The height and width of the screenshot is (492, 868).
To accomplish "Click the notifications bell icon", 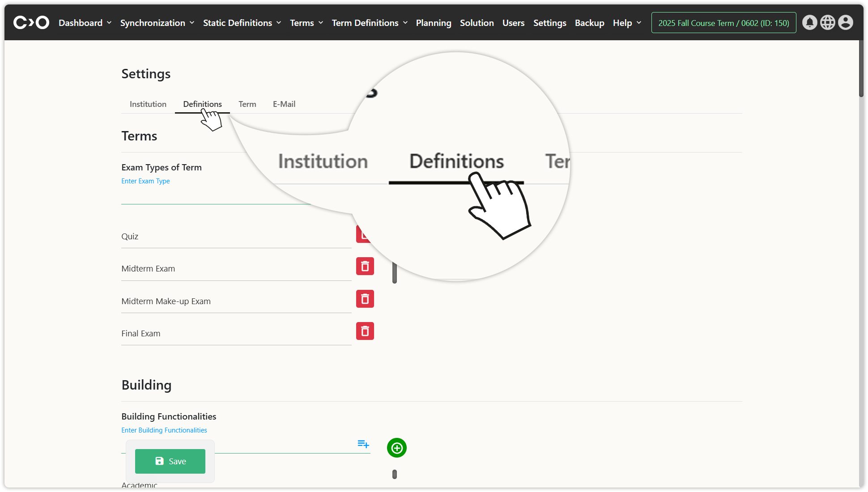I will tap(809, 22).
